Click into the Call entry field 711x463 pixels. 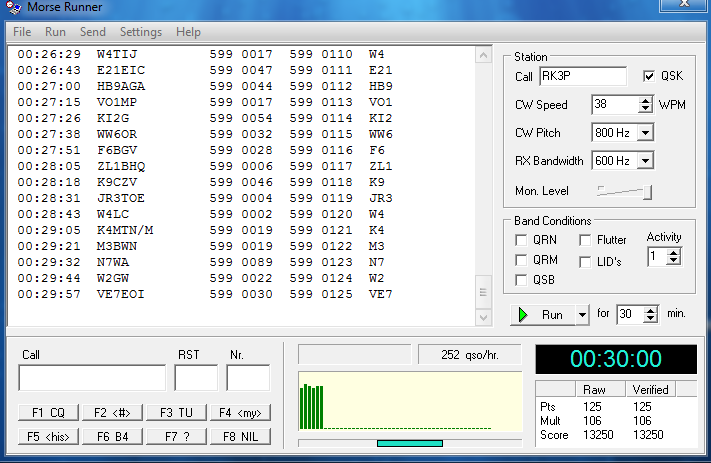point(92,378)
